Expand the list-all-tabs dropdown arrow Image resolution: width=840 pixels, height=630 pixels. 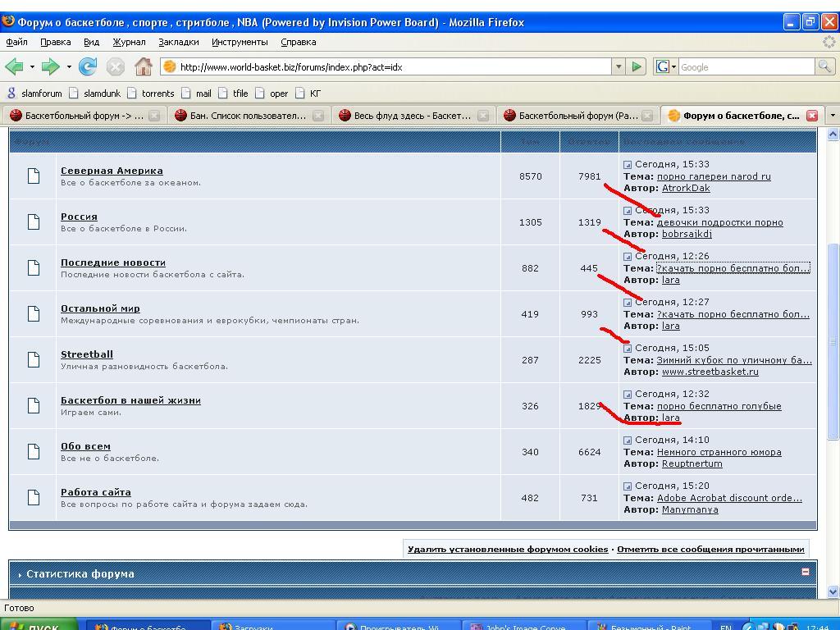[833, 116]
